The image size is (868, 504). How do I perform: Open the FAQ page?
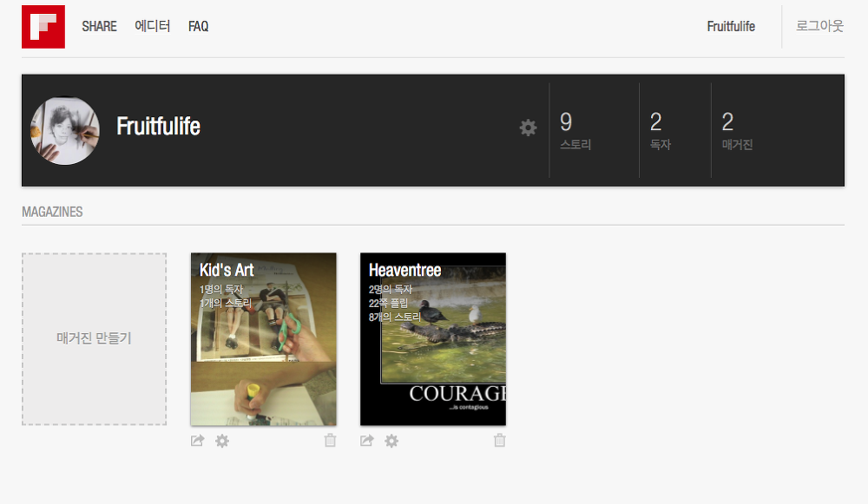click(x=198, y=27)
